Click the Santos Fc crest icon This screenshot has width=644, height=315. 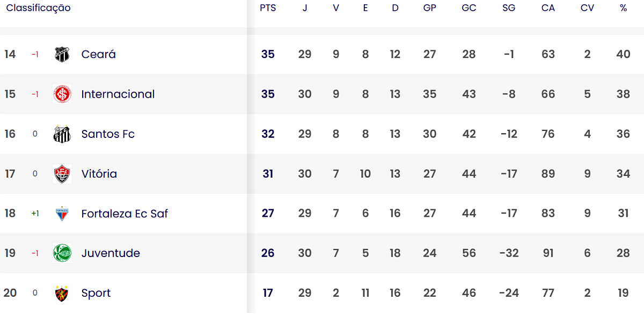point(62,134)
